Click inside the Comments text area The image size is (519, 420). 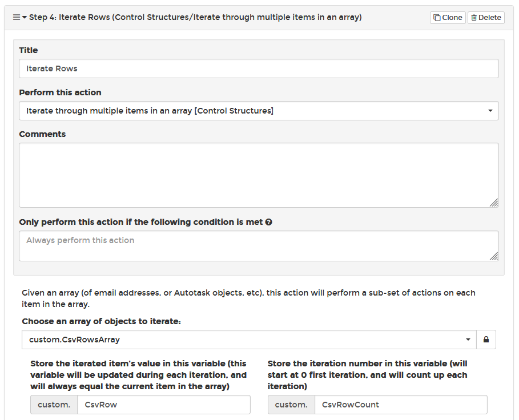point(259,175)
